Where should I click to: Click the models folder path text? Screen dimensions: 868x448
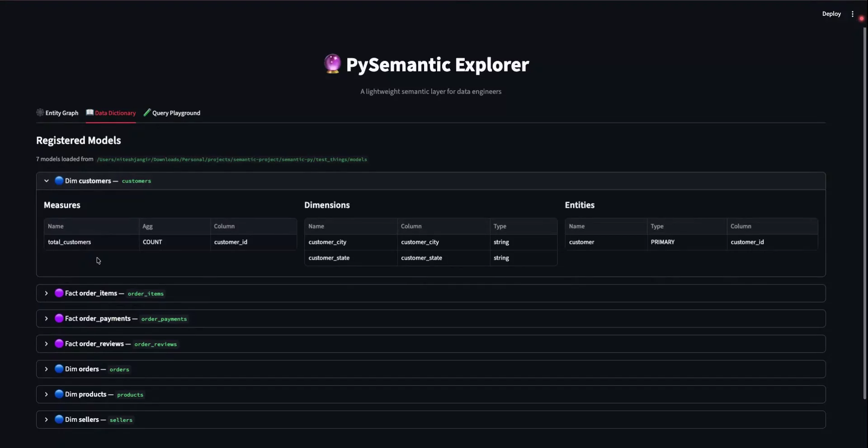coord(232,159)
